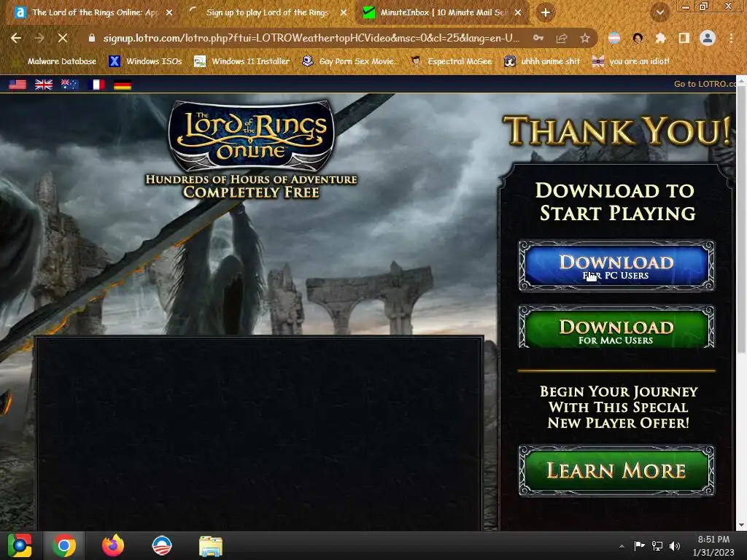
Task: Close the MinuteInbox tab
Action: 518,13
